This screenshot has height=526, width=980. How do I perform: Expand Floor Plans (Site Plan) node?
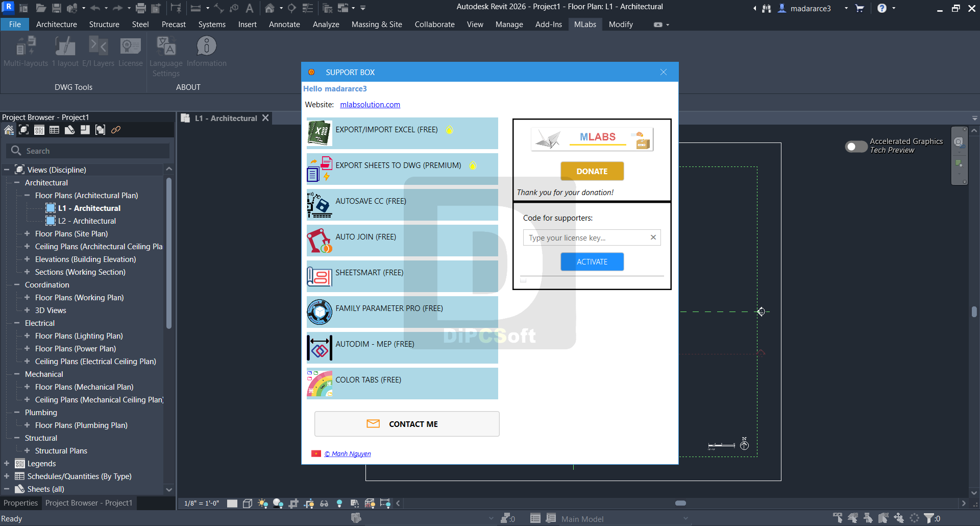[x=27, y=233]
